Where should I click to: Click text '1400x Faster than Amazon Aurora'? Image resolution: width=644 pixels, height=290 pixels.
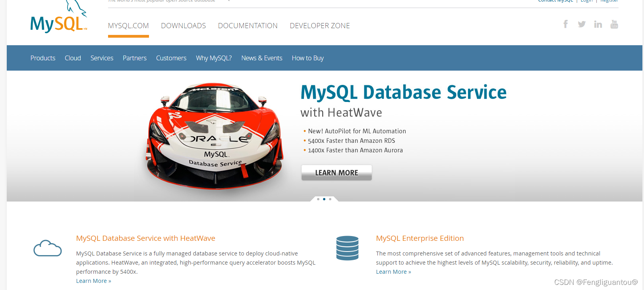click(x=356, y=150)
